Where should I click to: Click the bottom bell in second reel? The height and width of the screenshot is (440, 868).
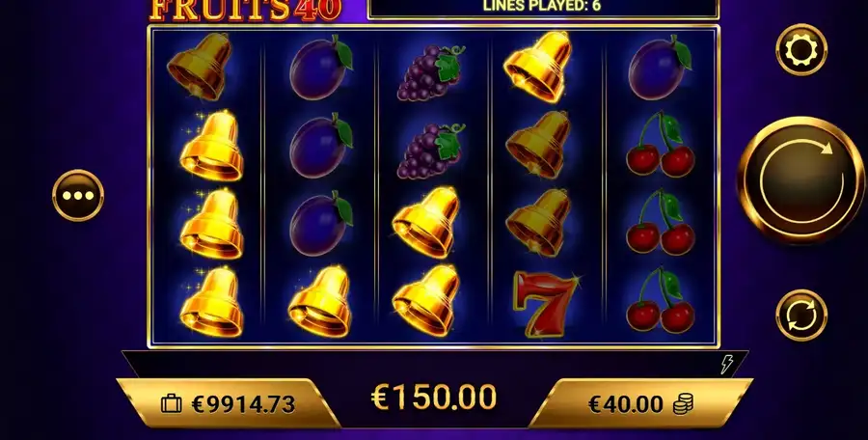[319, 301]
